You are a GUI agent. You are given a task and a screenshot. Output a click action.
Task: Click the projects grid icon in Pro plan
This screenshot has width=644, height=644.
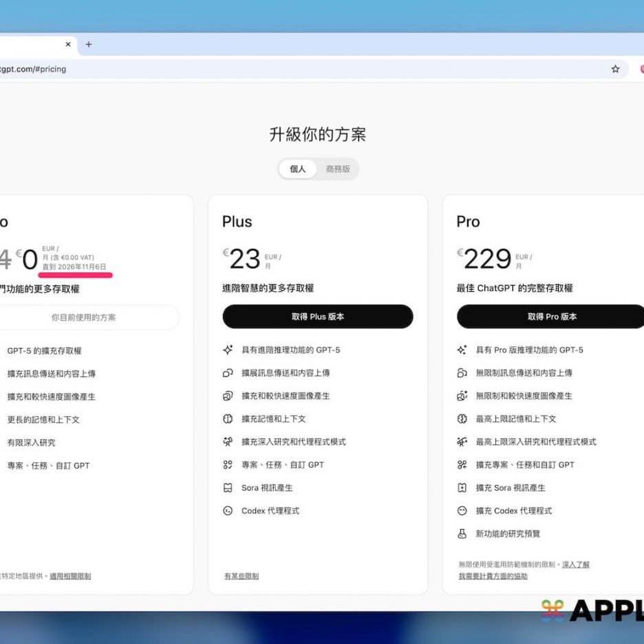(462, 464)
